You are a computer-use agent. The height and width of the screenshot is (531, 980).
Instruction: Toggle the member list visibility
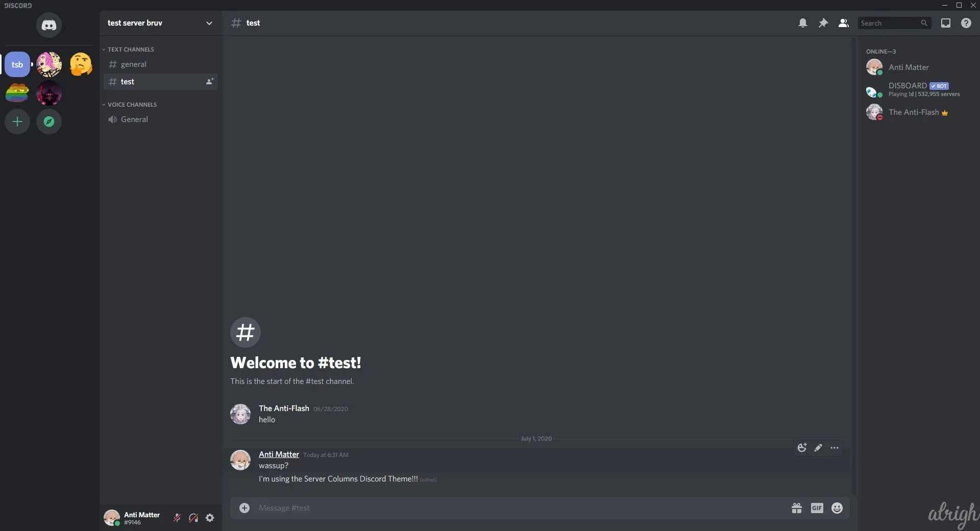coord(844,23)
